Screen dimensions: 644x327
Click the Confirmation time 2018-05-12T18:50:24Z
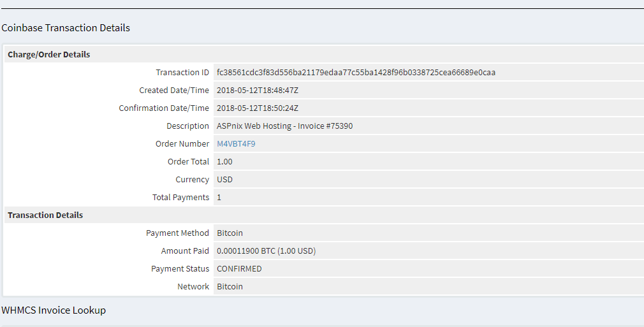(x=258, y=108)
